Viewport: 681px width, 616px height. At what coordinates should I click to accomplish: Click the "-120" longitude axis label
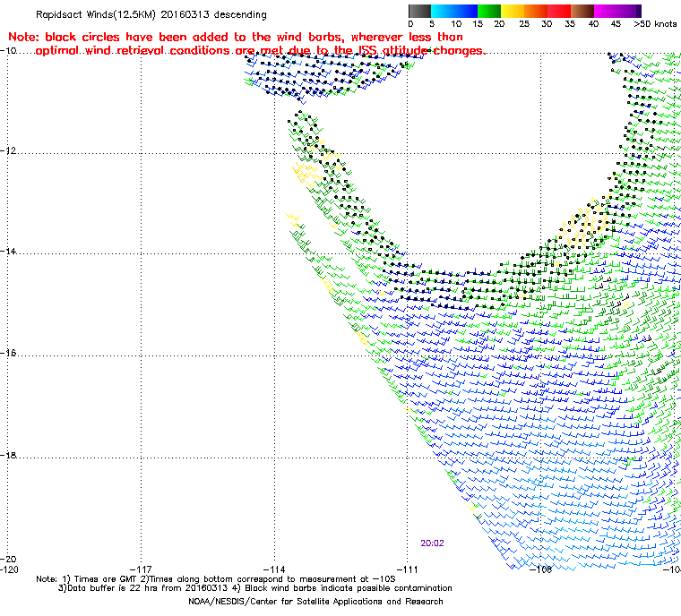coord(9,569)
